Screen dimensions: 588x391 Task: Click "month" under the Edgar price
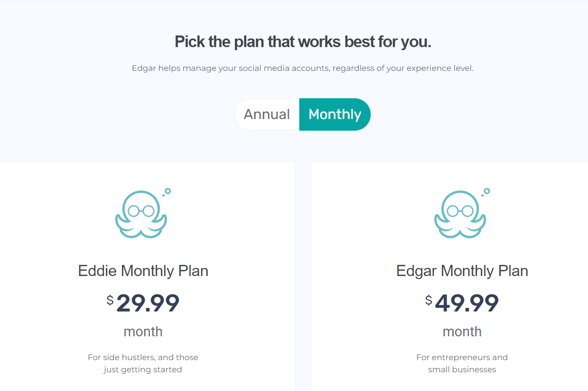point(462,331)
